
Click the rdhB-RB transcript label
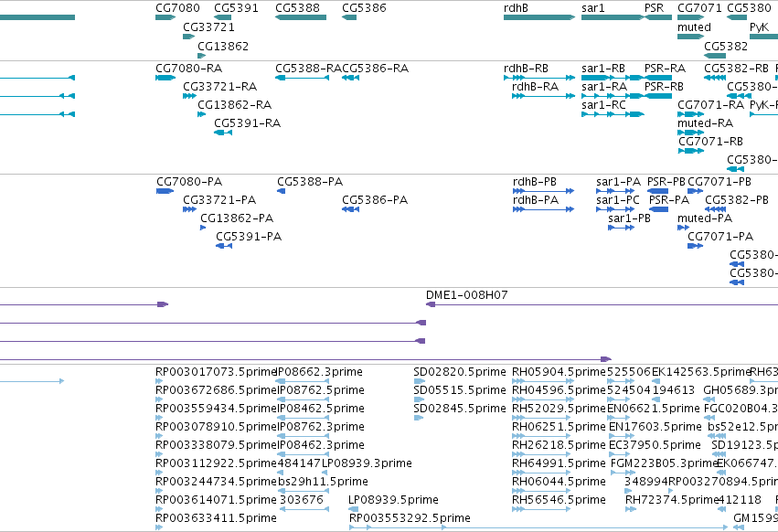click(526, 69)
